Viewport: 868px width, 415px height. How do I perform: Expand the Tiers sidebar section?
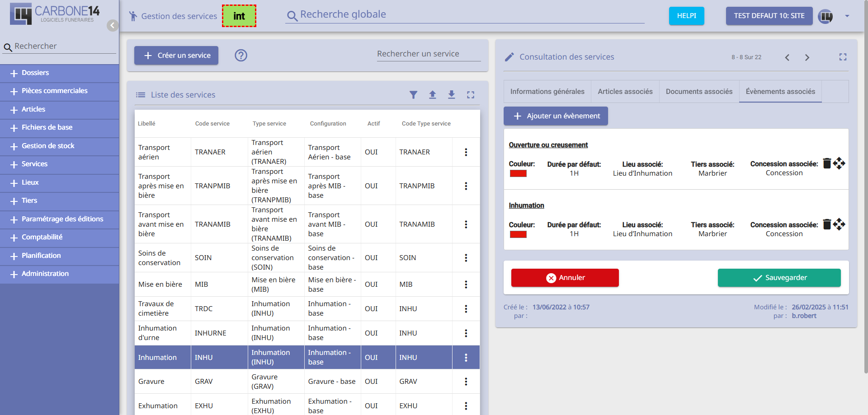click(60, 201)
